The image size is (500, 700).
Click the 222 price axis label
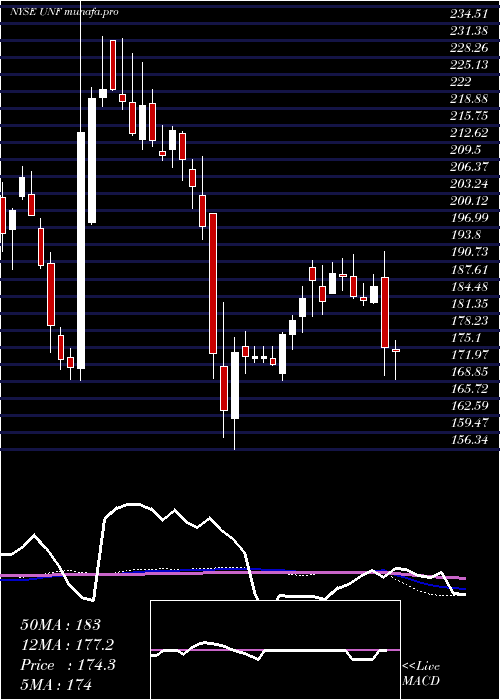pos(461,82)
